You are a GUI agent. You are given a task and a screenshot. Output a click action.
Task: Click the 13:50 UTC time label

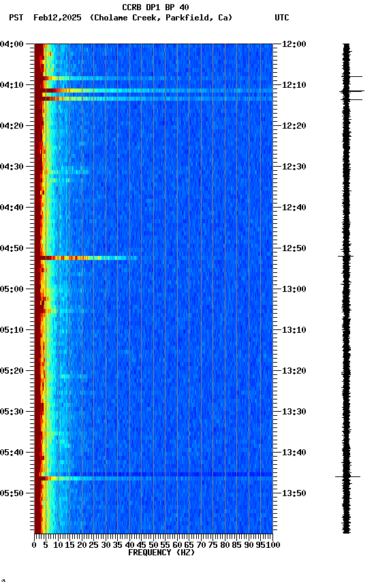pos(294,494)
